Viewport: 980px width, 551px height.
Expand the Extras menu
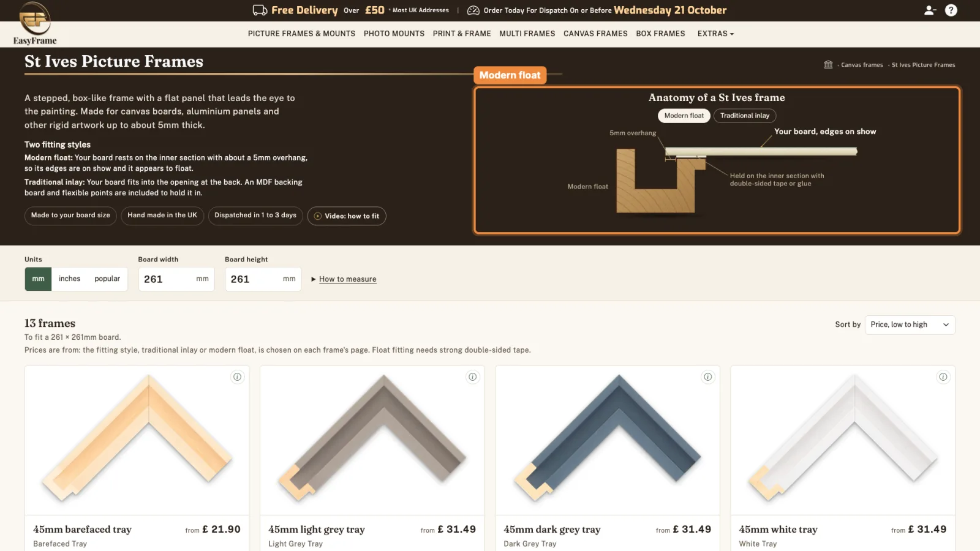point(715,34)
